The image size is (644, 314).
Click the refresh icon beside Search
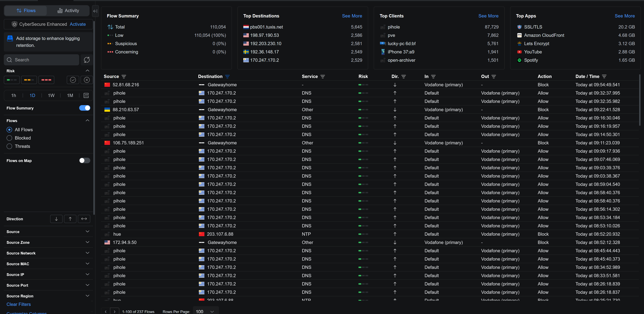click(87, 60)
